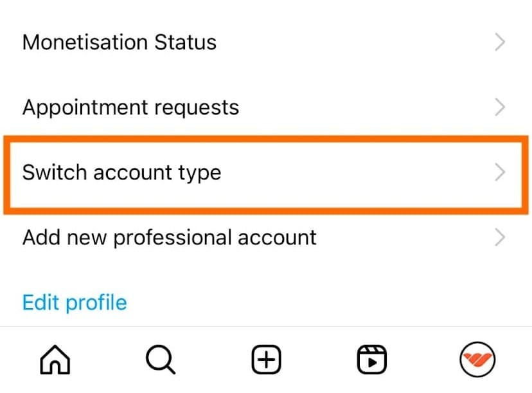
Task: Open Appointment requests settings
Action: [x=130, y=107]
